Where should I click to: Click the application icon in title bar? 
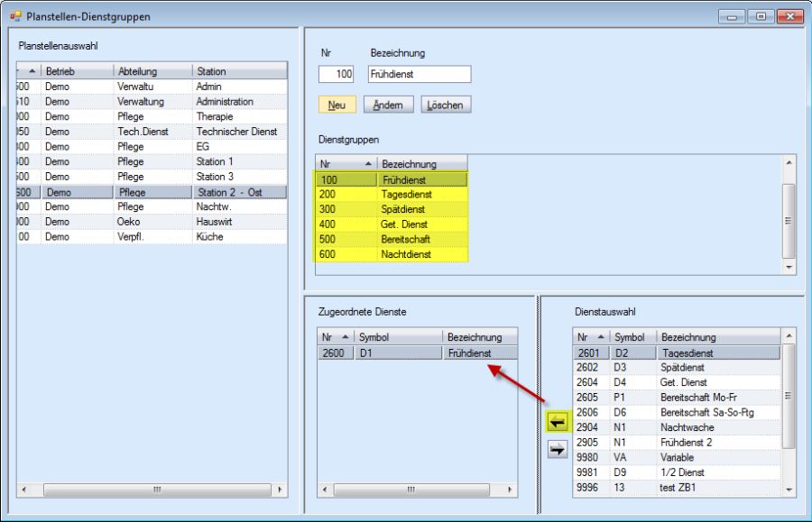coord(14,16)
